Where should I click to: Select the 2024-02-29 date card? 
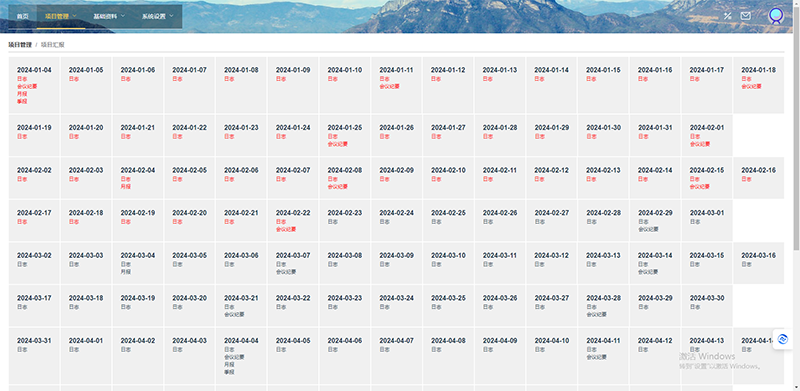tap(655, 221)
